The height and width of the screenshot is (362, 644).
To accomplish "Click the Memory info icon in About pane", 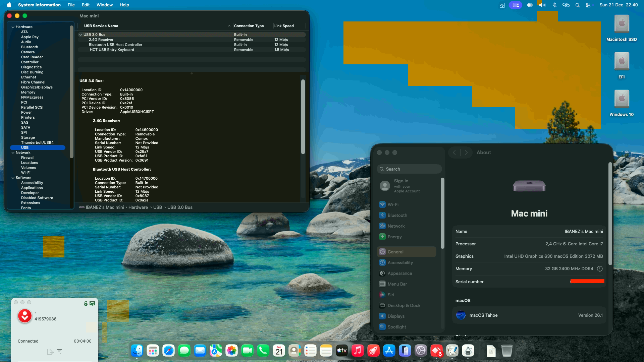I will [600, 269].
